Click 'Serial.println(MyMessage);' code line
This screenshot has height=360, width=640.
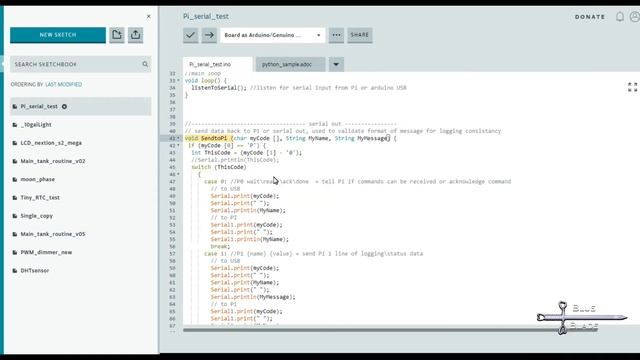pyautogui.click(x=253, y=297)
